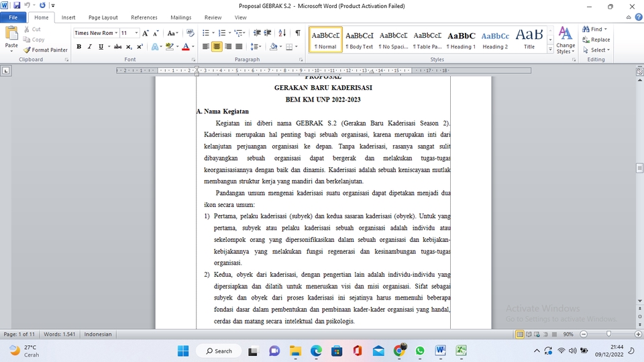The height and width of the screenshot is (362, 644).
Task: Click the Shrink Font icon
Action: coord(156,34)
